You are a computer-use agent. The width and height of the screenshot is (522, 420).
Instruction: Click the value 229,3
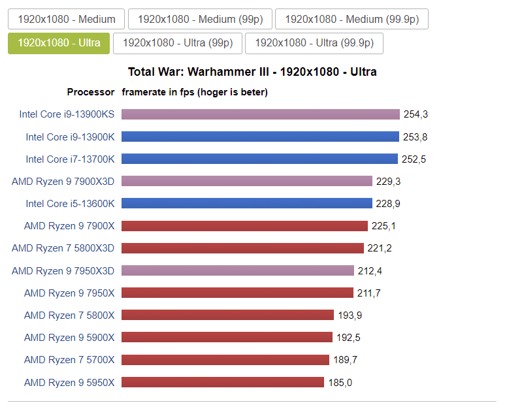point(388,182)
